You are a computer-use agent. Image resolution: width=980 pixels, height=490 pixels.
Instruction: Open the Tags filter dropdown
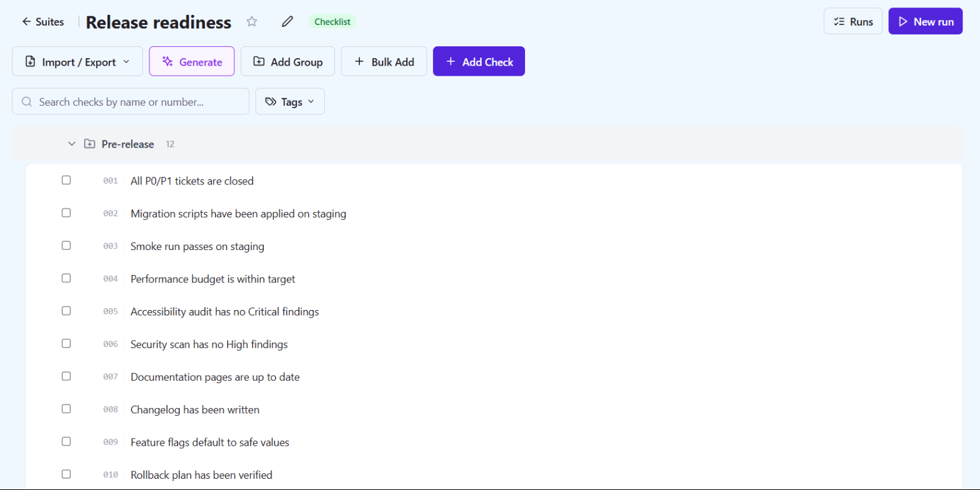point(290,101)
